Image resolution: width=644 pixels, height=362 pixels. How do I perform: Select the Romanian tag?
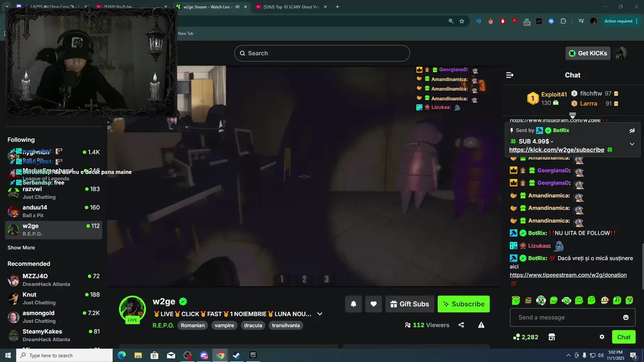pyautogui.click(x=193, y=325)
